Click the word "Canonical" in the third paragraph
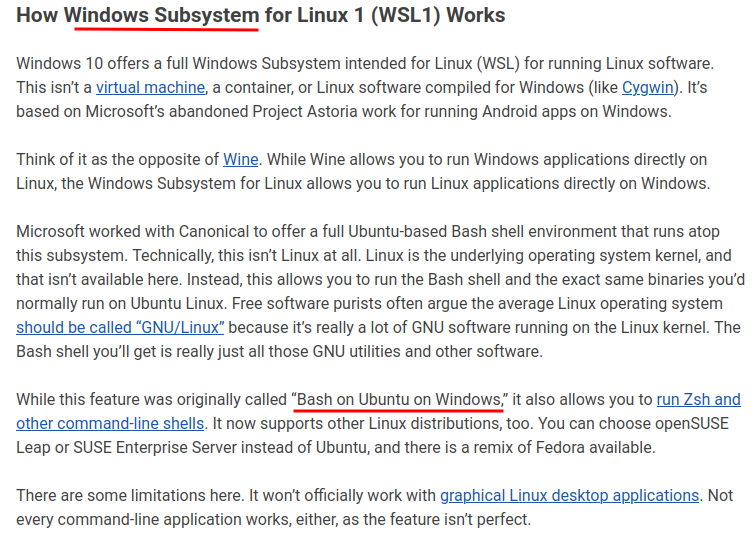 214,232
